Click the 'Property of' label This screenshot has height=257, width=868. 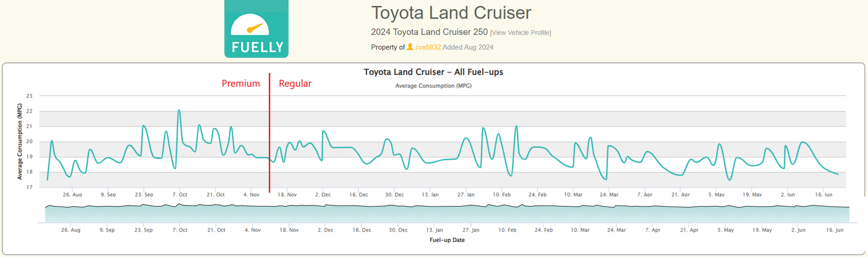pos(388,47)
